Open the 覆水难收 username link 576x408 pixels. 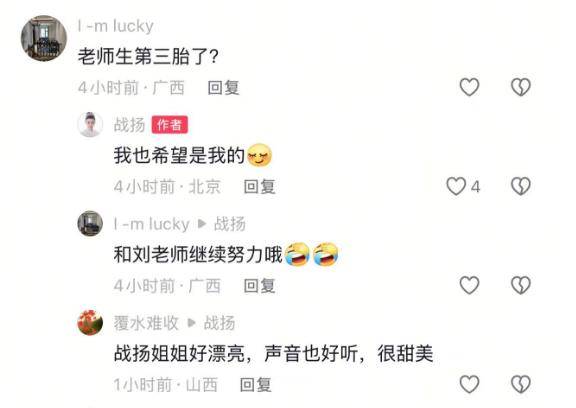click(x=146, y=323)
